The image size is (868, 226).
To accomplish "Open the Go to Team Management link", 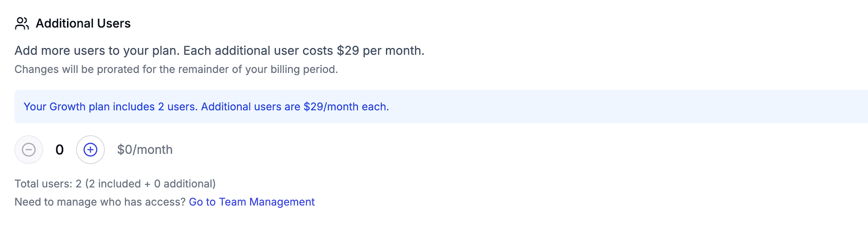I will [251, 202].
